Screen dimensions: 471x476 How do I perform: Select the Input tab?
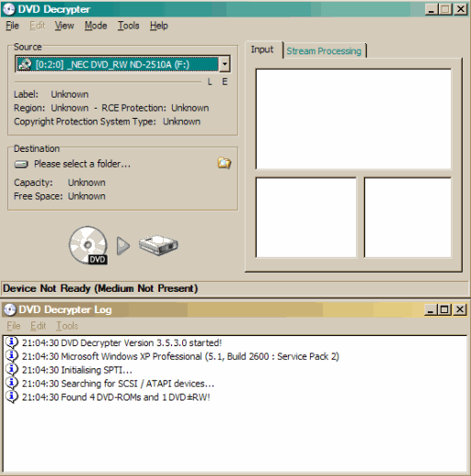262,50
